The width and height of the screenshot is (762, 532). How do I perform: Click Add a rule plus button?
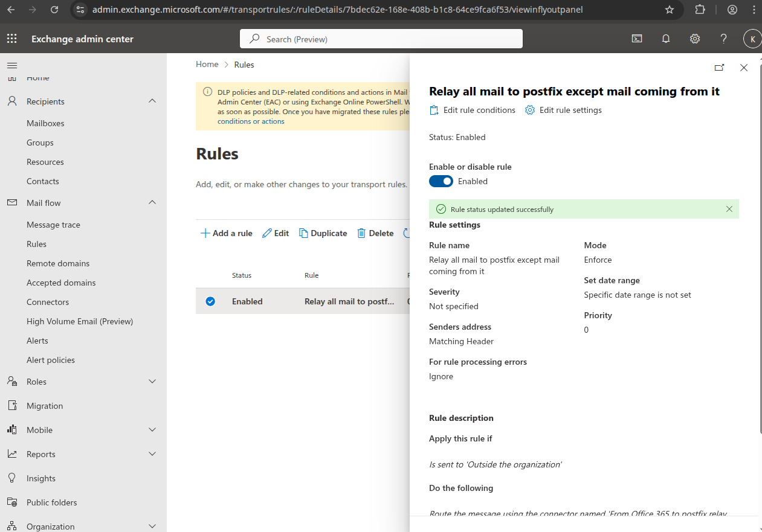tap(227, 233)
